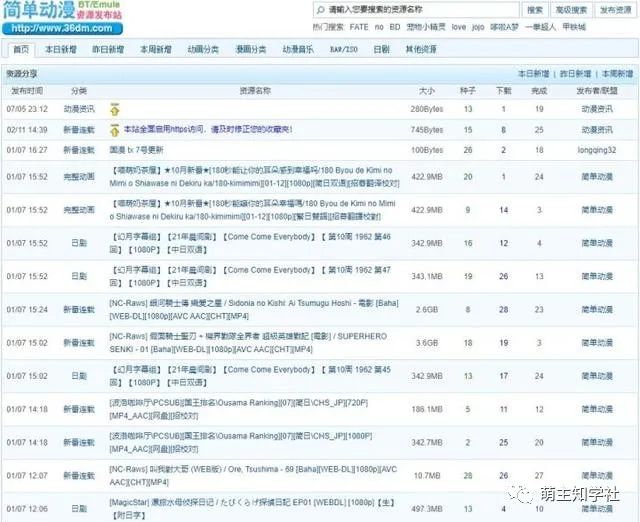Click the search input field
The image size is (640, 522).
click(416, 10)
